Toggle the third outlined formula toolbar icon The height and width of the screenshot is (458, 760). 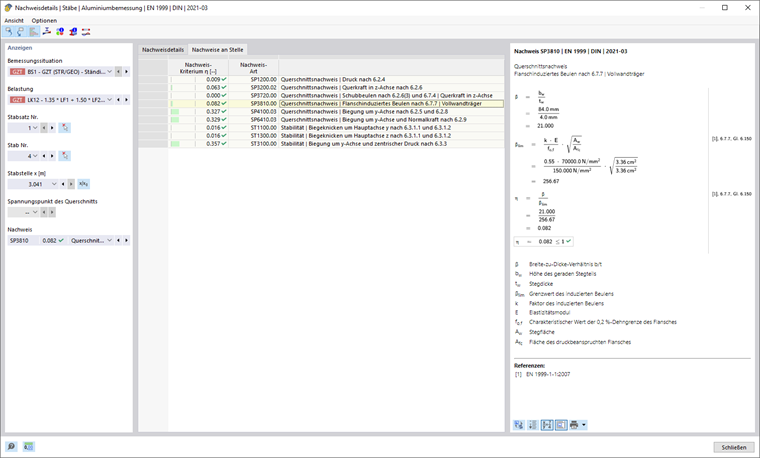pos(547,425)
